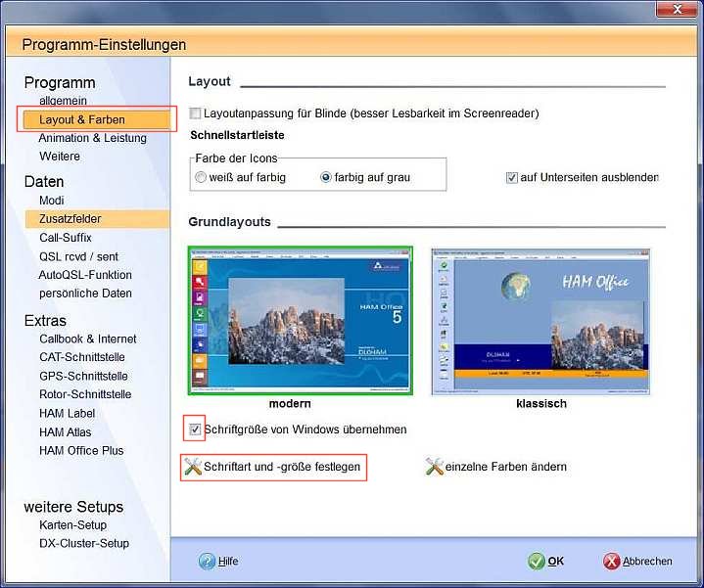The width and height of the screenshot is (704, 588).
Task: Uncheck Schriftgröße von Windows übernehmen
Action: pos(195,430)
